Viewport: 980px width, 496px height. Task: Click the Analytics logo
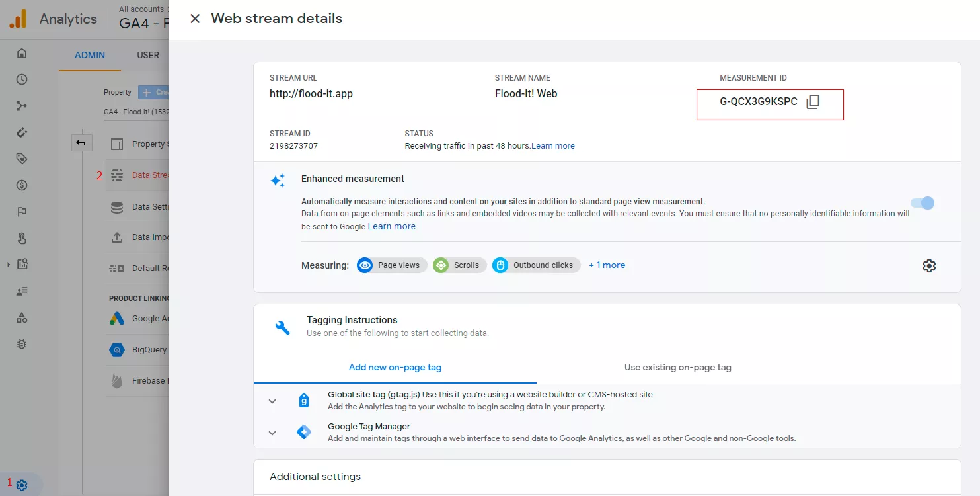(19, 19)
